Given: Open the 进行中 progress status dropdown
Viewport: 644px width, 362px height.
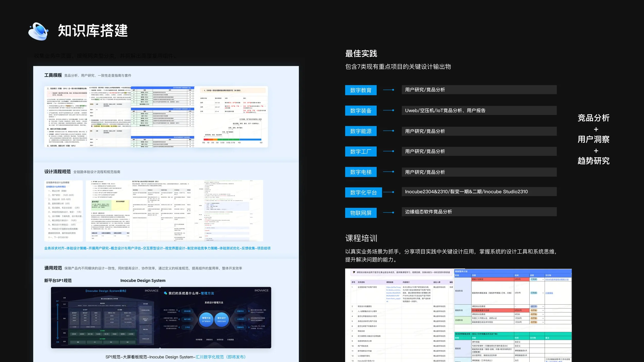Looking at the screenshot, I should click(543, 306).
